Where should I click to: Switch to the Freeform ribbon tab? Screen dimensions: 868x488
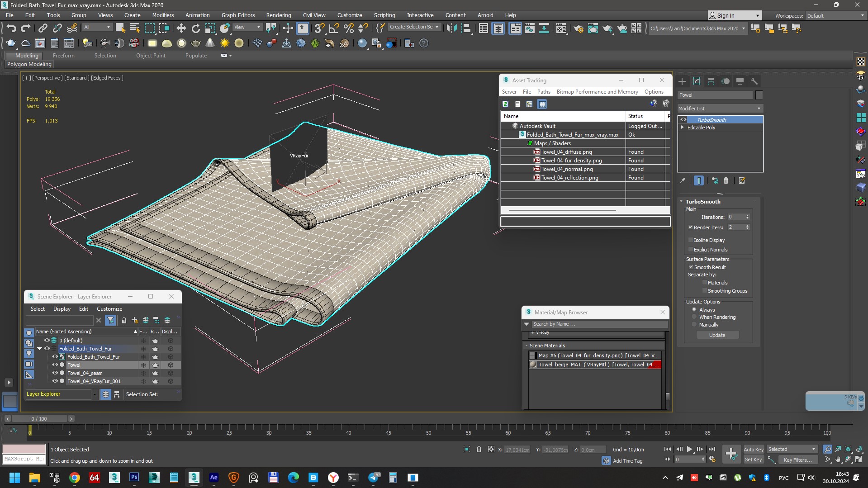63,56
